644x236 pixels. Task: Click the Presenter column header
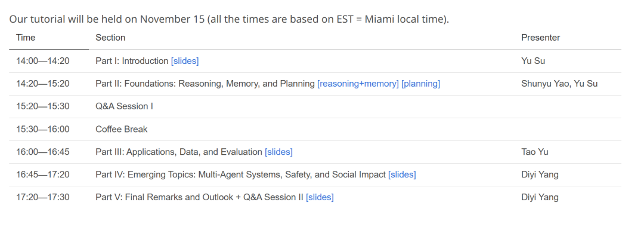click(x=540, y=38)
